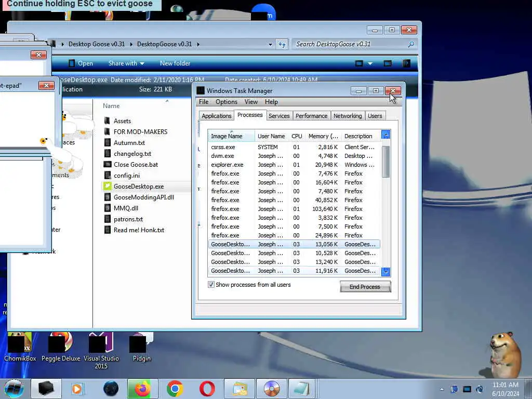Open the Peggle Deluxe desktop shortcut
532x399 pixels.
coord(61,347)
